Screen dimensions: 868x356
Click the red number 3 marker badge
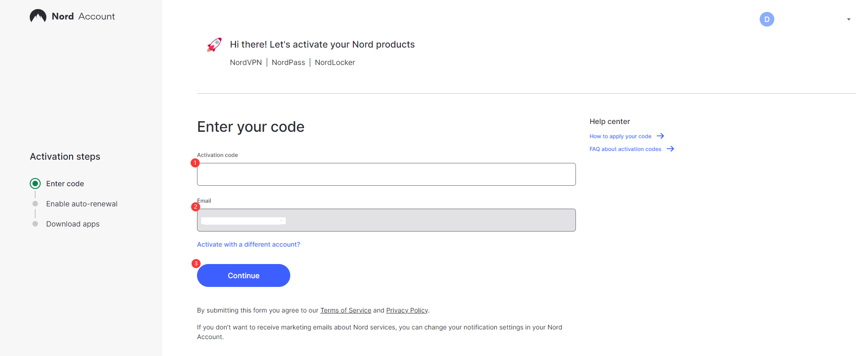point(196,264)
